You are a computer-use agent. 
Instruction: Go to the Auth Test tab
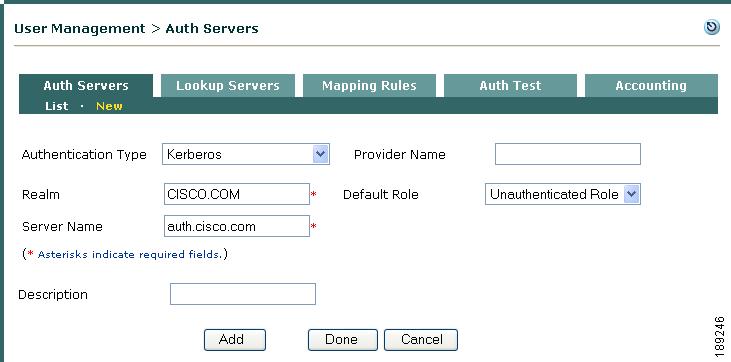[x=510, y=86]
